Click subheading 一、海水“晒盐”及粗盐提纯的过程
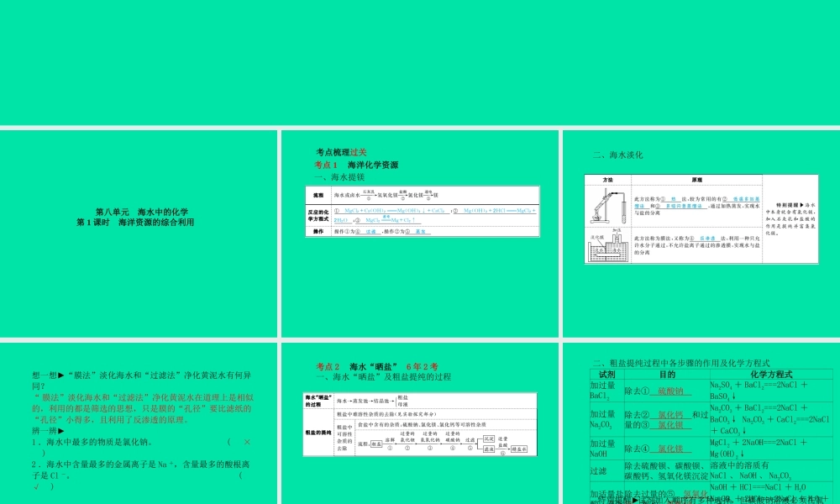 [384, 377]
